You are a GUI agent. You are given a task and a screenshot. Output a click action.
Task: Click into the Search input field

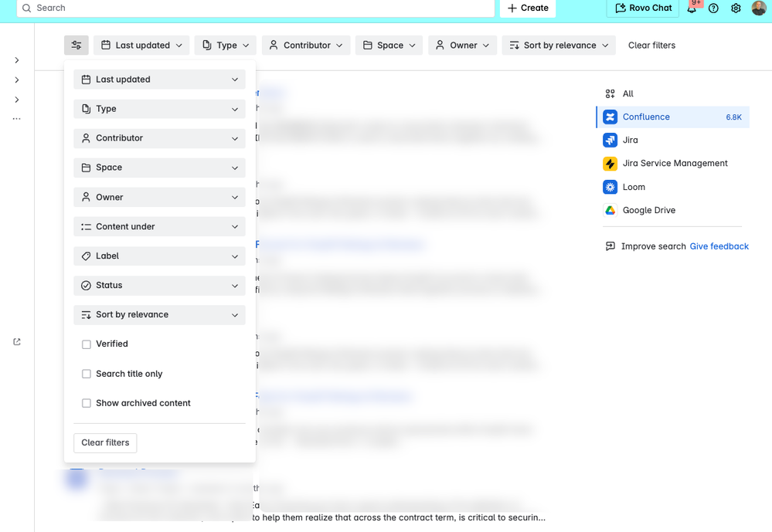pos(256,8)
